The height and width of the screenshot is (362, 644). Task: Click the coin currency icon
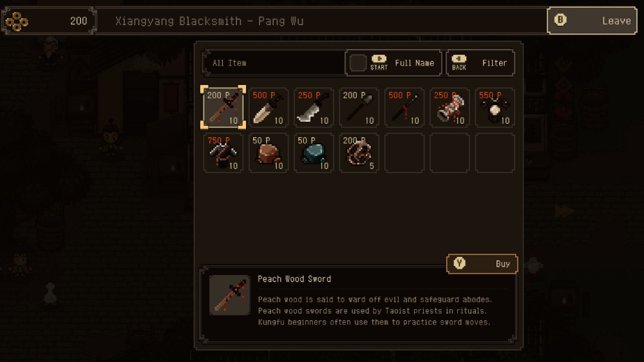[17, 21]
